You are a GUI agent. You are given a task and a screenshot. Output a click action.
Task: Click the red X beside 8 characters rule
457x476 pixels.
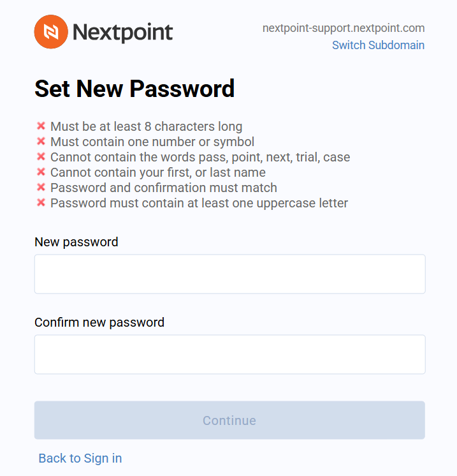coord(41,126)
